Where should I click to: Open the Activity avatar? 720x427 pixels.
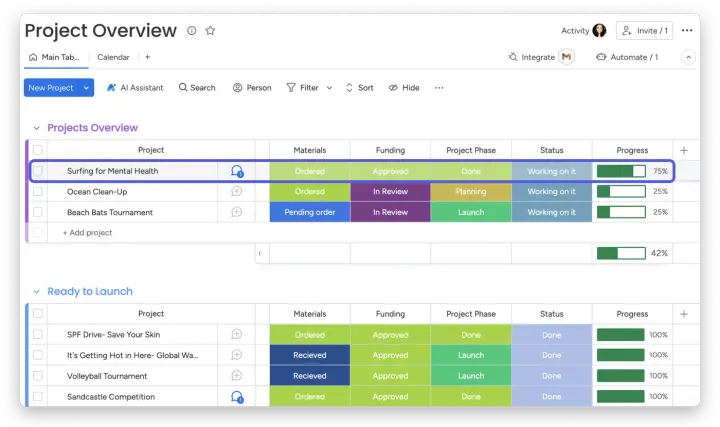tap(599, 30)
